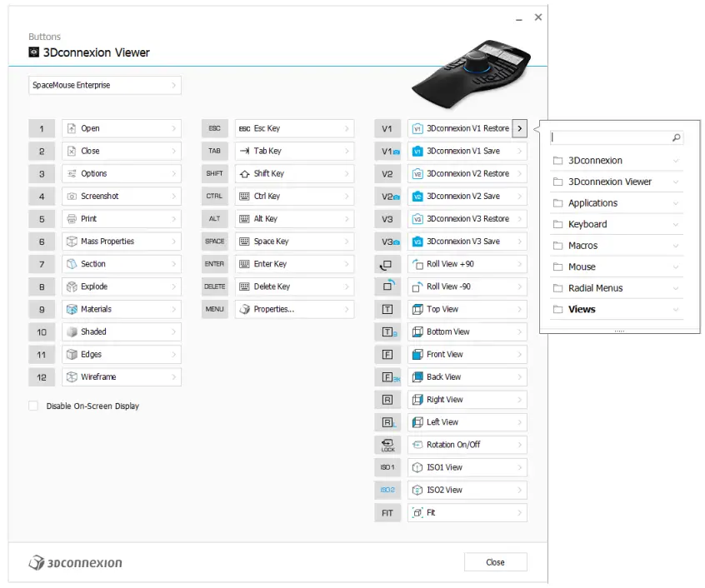Click the search field in the flyout panel
Viewport: 705px width, 588px height.
617,137
